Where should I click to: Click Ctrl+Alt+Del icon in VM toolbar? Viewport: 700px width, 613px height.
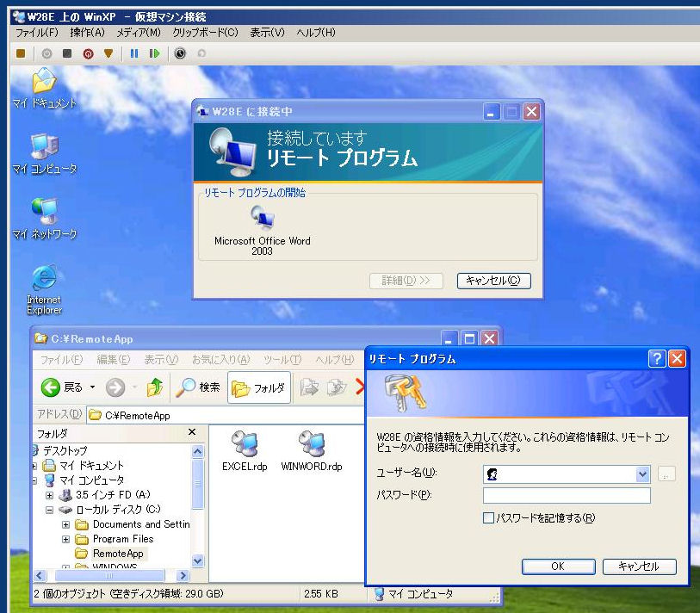pos(21,53)
